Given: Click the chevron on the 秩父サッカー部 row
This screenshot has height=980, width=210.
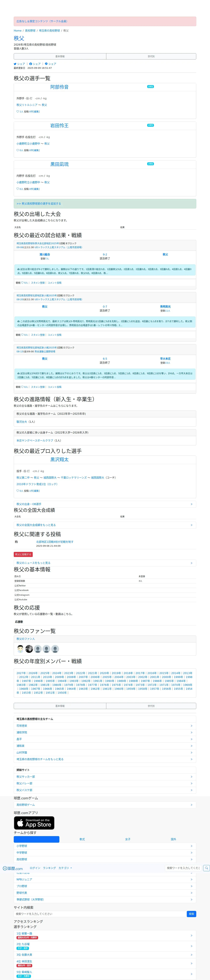Looking at the screenshot, I should pos(191,776).
